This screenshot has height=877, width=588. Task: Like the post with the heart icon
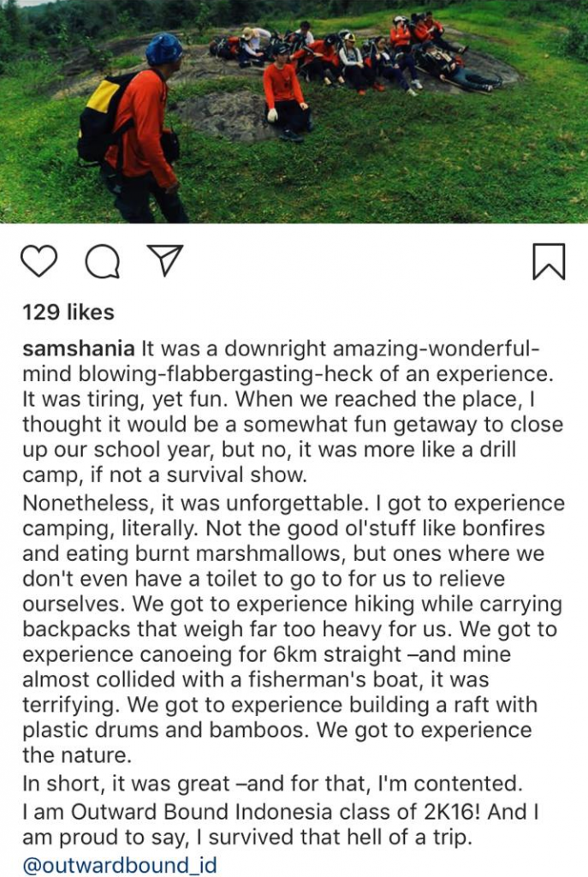pos(39,261)
